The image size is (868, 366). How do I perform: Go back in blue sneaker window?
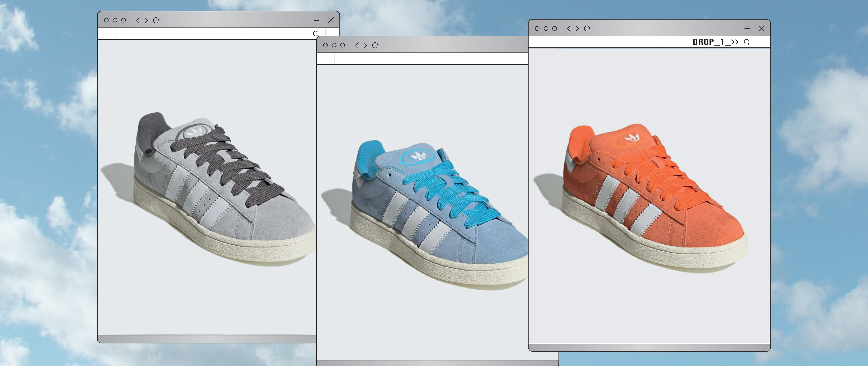[357, 45]
